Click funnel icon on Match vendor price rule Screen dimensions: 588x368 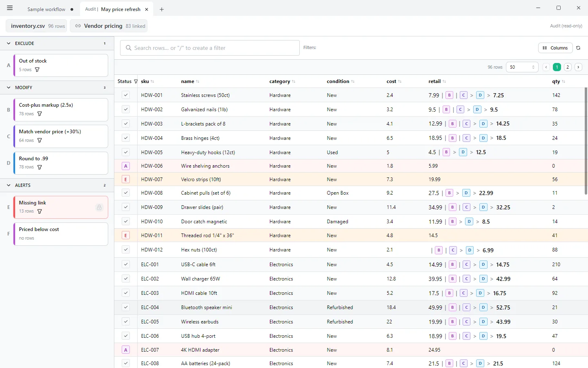click(40, 140)
